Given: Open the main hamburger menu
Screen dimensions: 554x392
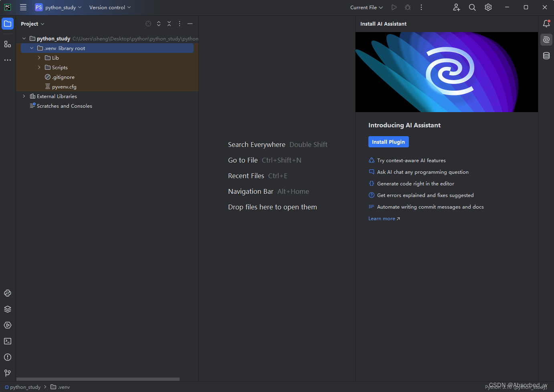Looking at the screenshot, I should 23,7.
